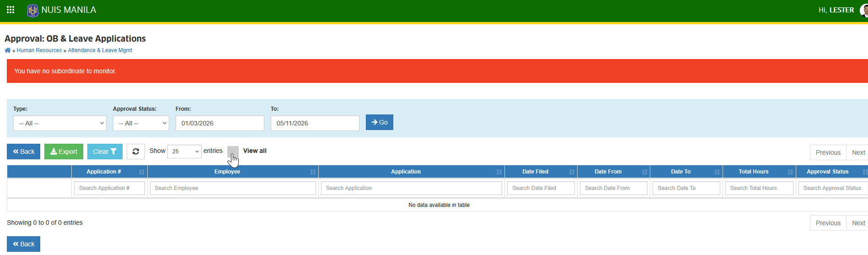The width and height of the screenshot is (868, 255).
Task: Click the From date field
Action: [x=220, y=123]
